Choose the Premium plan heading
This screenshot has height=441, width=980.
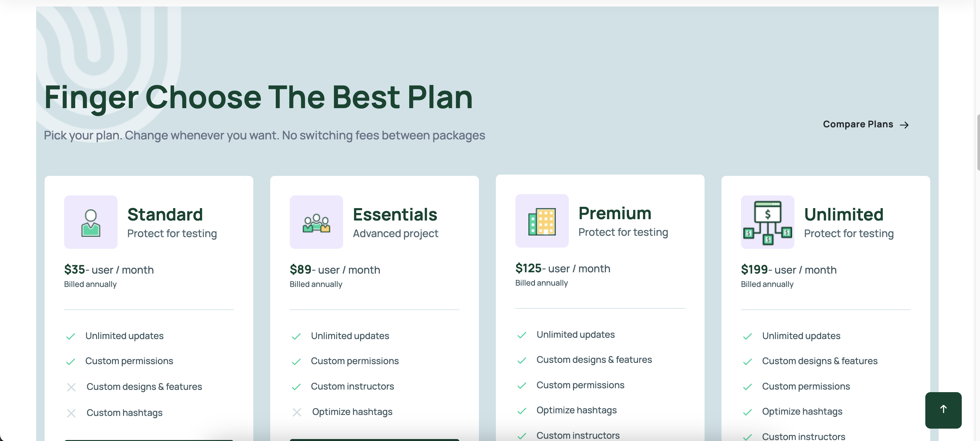coord(615,213)
